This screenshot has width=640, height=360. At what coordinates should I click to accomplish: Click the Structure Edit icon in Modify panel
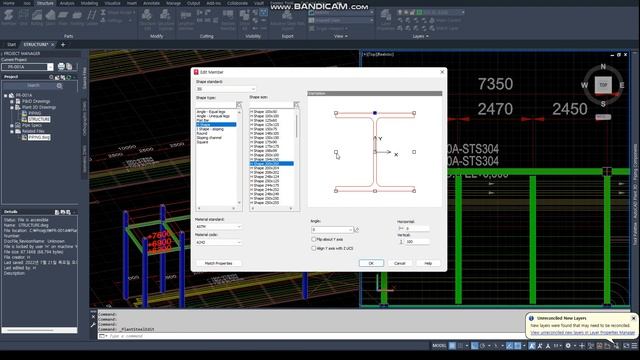tap(147, 19)
